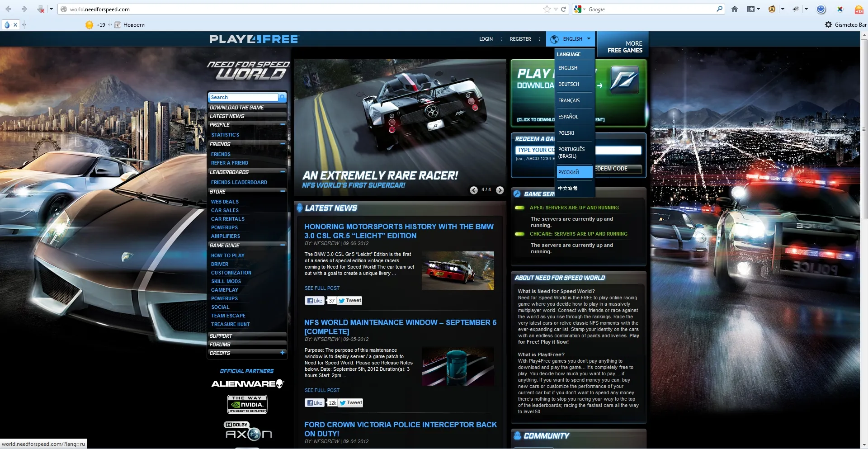The height and width of the screenshot is (449, 868).
Task: Open the BMW race car news thumbnail
Action: click(x=458, y=270)
